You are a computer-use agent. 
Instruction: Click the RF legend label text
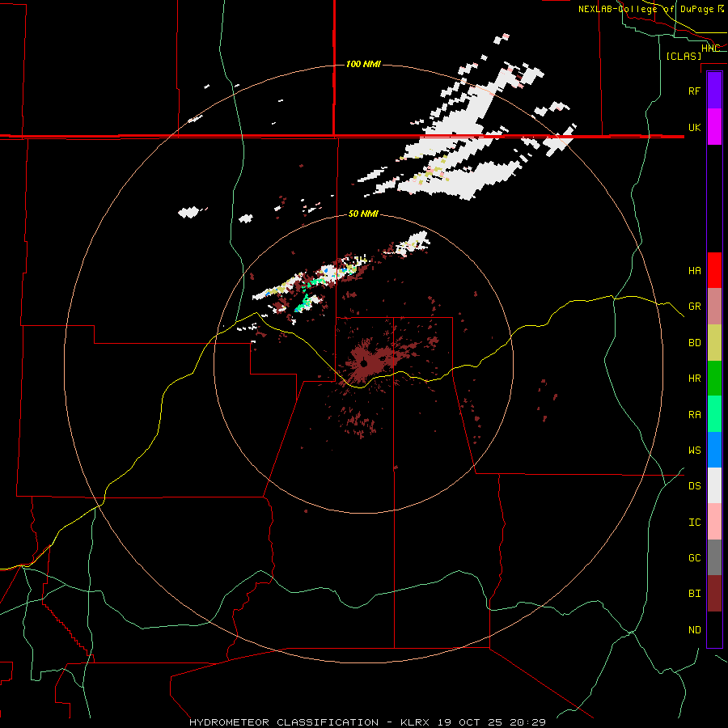(x=694, y=91)
